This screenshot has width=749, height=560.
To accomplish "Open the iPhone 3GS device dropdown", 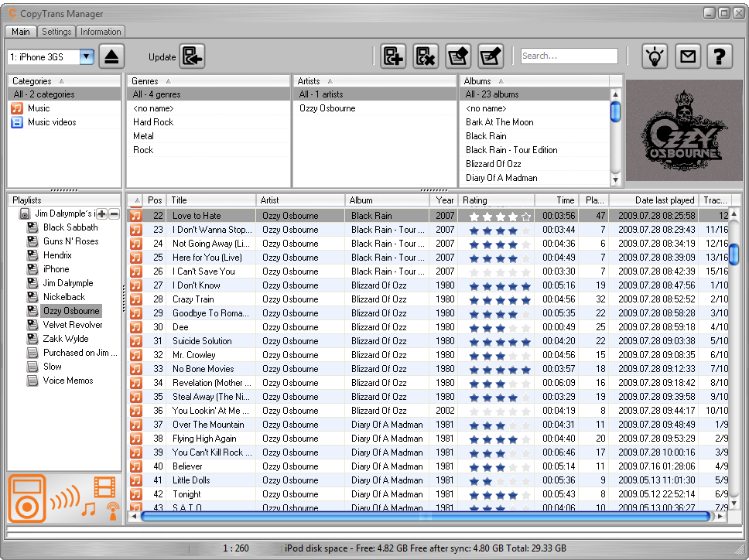I will [87, 56].
